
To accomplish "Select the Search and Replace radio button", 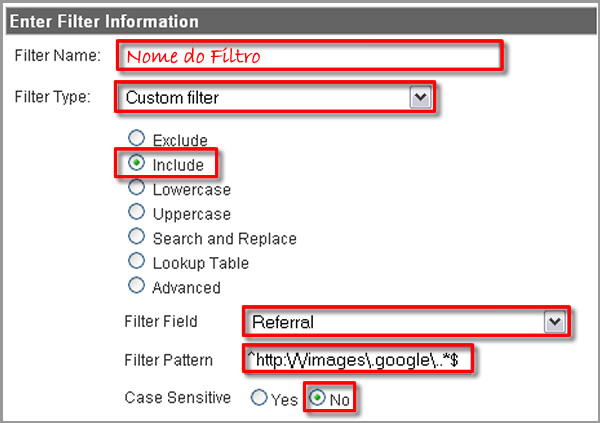I will (136, 238).
